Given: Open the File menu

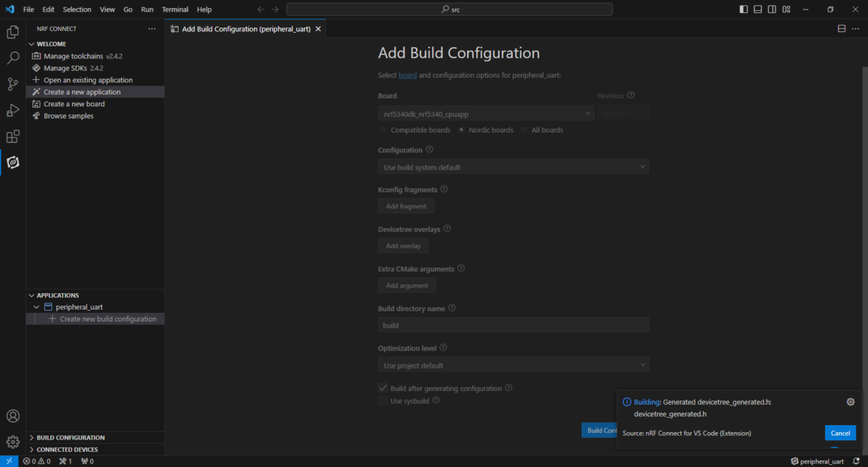Looking at the screenshot, I should click(x=29, y=9).
